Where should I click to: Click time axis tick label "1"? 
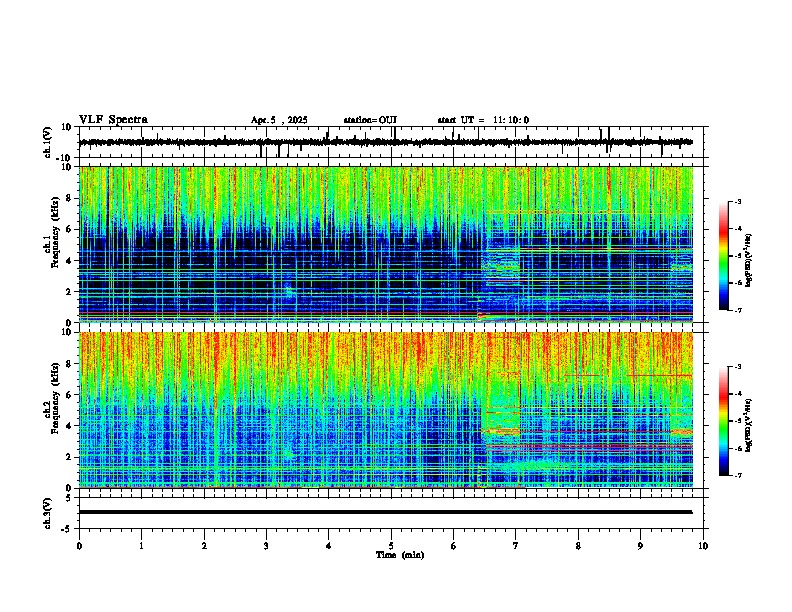(141, 546)
